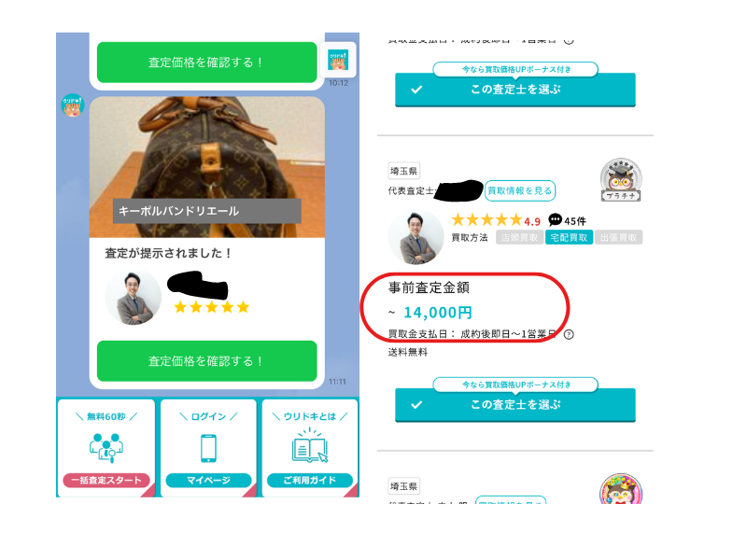This screenshot has height=560, width=747.
Task: Click the キーポルバンドリエール bag photo
Action: (x=206, y=167)
